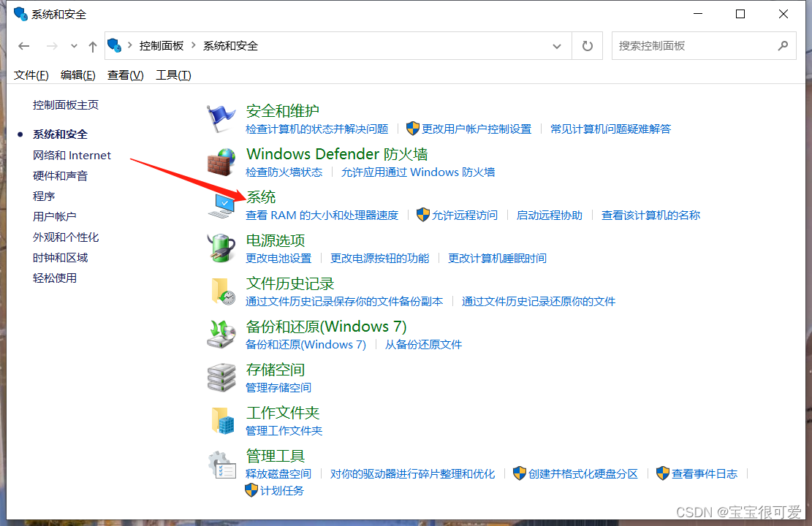Select 硬件和声音 in the sidebar
Viewport: 812px width, 526px height.
pos(60,176)
